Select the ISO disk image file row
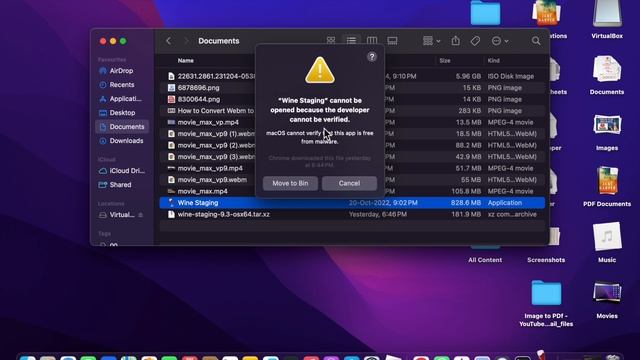 pyautogui.click(x=352, y=76)
